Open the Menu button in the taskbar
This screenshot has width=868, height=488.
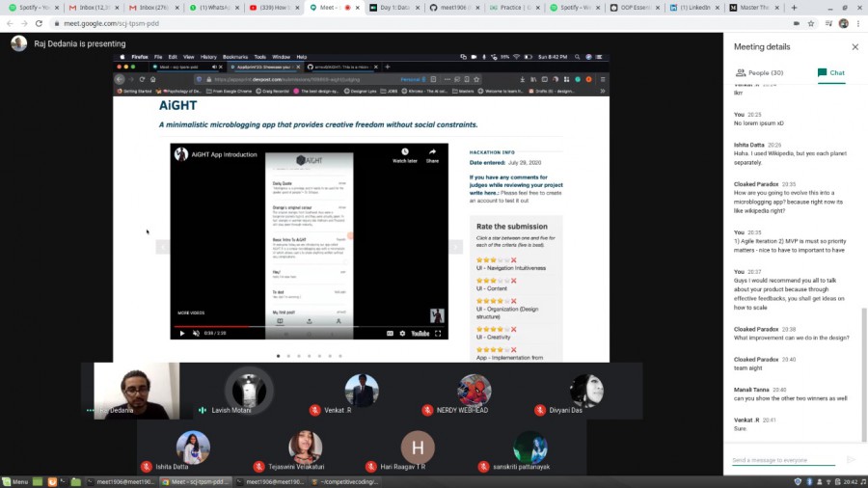[15, 481]
